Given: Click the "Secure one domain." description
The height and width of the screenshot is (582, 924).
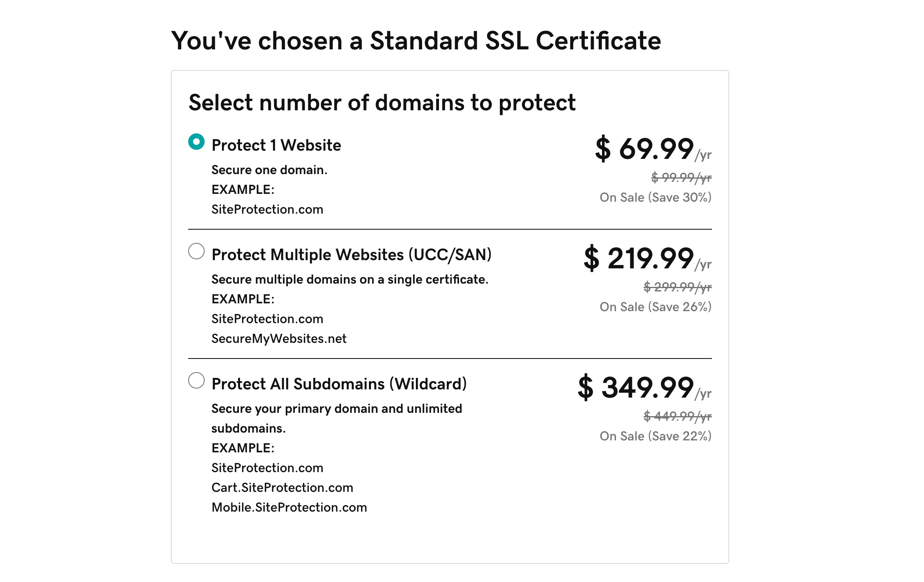Looking at the screenshot, I should [x=269, y=170].
